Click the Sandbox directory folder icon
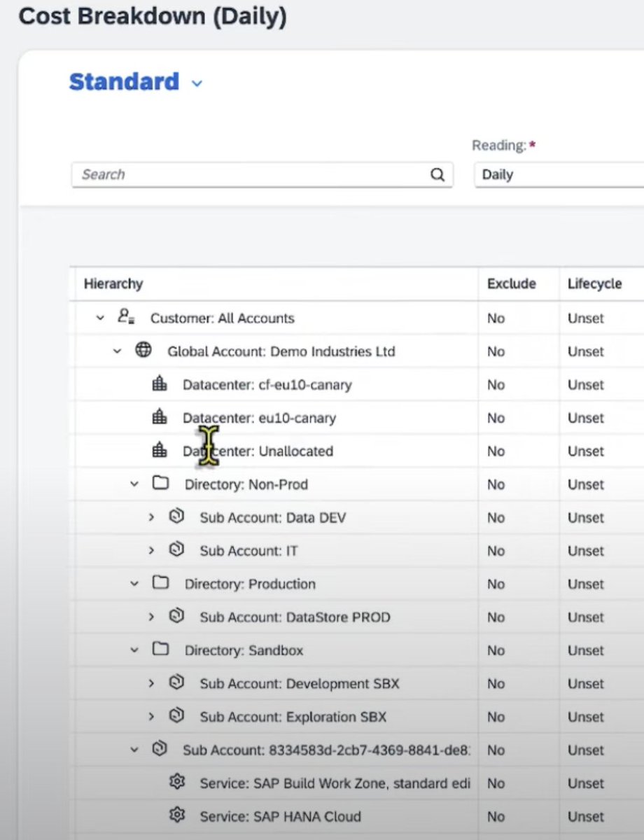The height and width of the screenshot is (840, 644). tap(160, 650)
